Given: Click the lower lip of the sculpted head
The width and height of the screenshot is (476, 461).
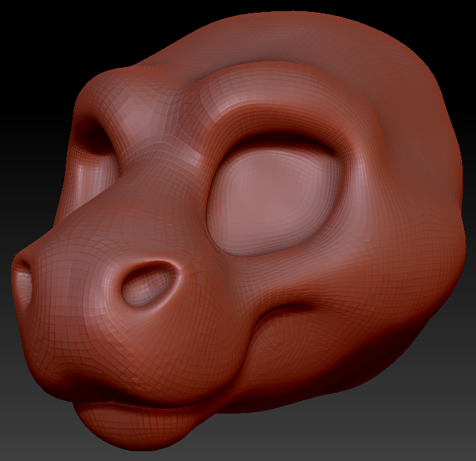Looking at the screenshot, I should coord(137,425).
